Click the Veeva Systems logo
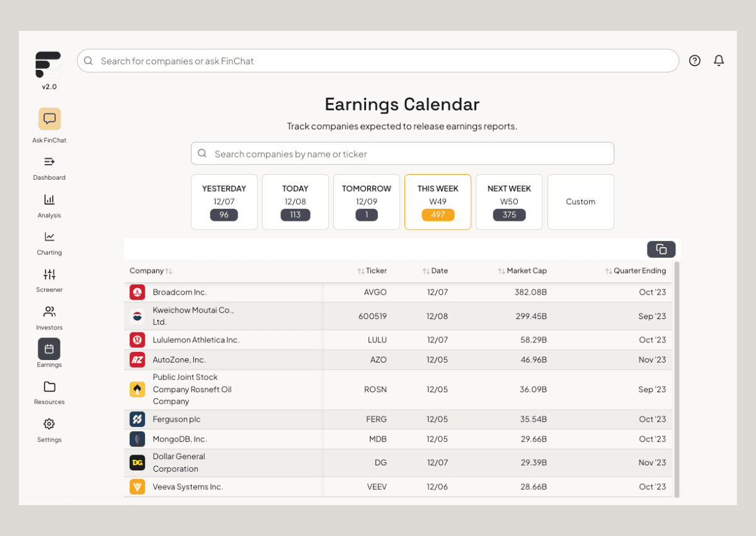This screenshot has height=536, width=756. click(x=137, y=487)
